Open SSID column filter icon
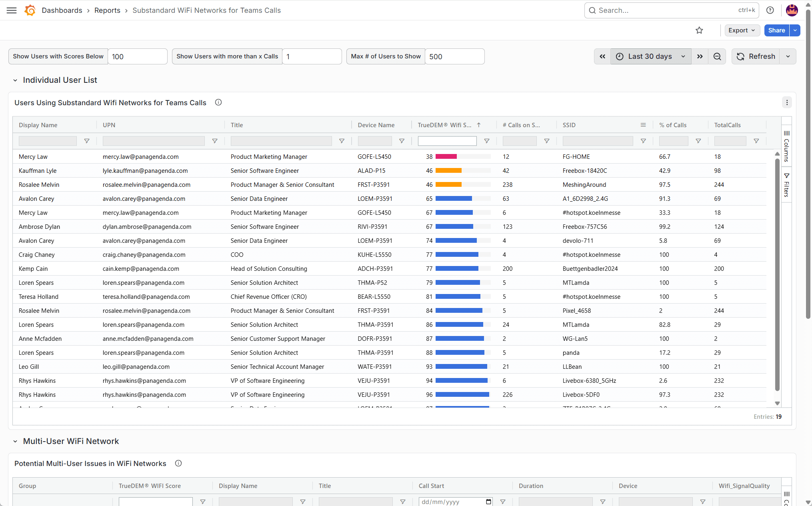 click(x=644, y=141)
